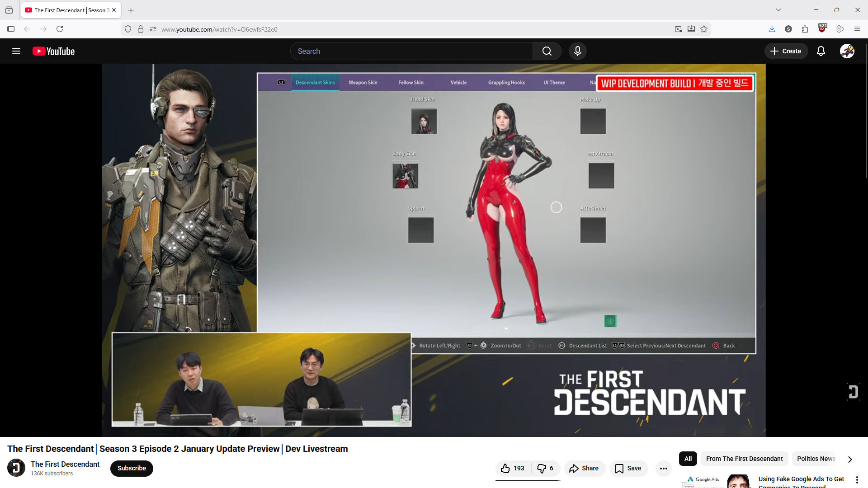The width and height of the screenshot is (868, 488).
Task: Toggle the Firefox sidebar button
Action: pyautogui.click(x=11, y=29)
